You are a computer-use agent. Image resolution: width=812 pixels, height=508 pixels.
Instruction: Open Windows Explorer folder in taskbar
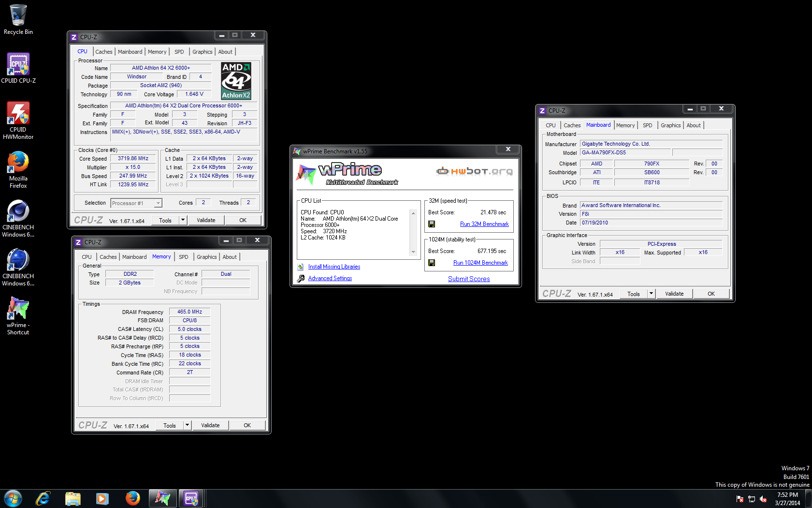(x=72, y=498)
